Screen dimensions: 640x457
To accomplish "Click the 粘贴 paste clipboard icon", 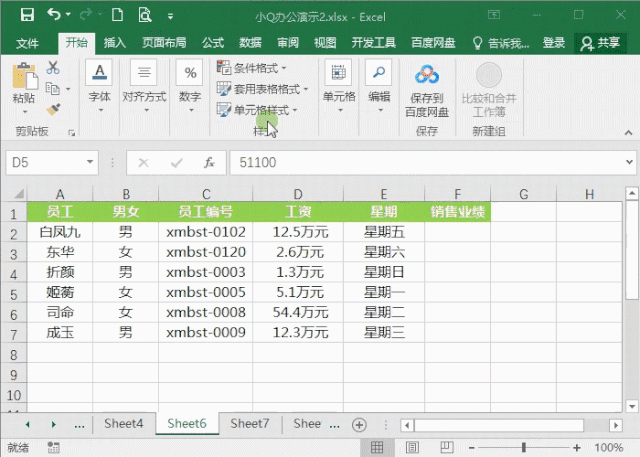I will point(24,76).
